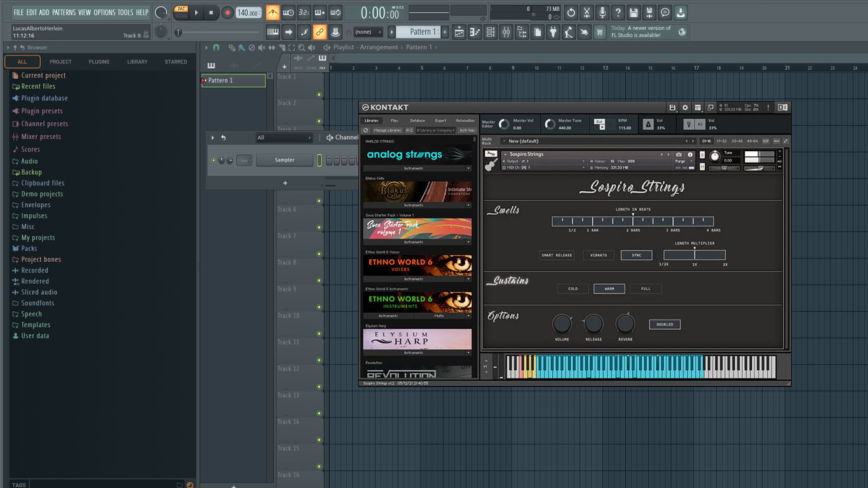
Task: Toggle the Sampler channel mute LED
Action: point(214,160)
